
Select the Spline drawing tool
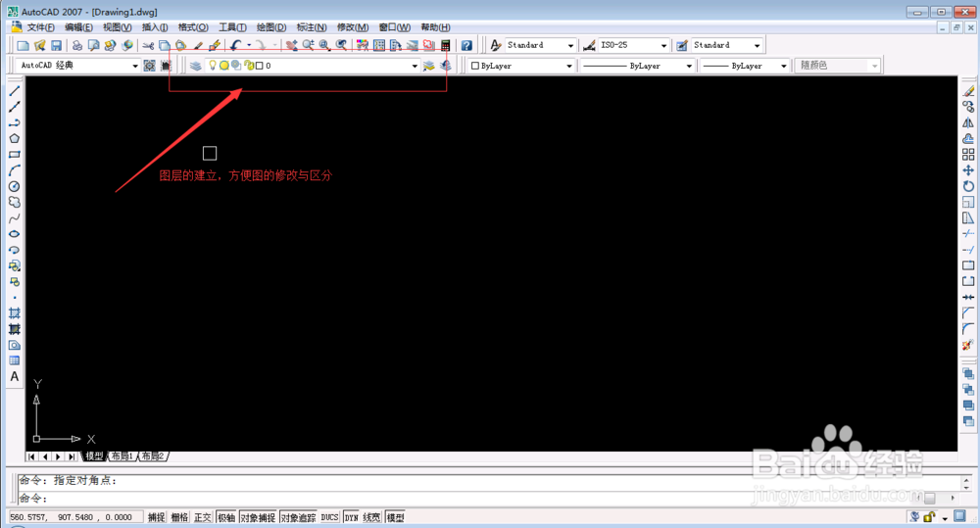click(15, 218)
